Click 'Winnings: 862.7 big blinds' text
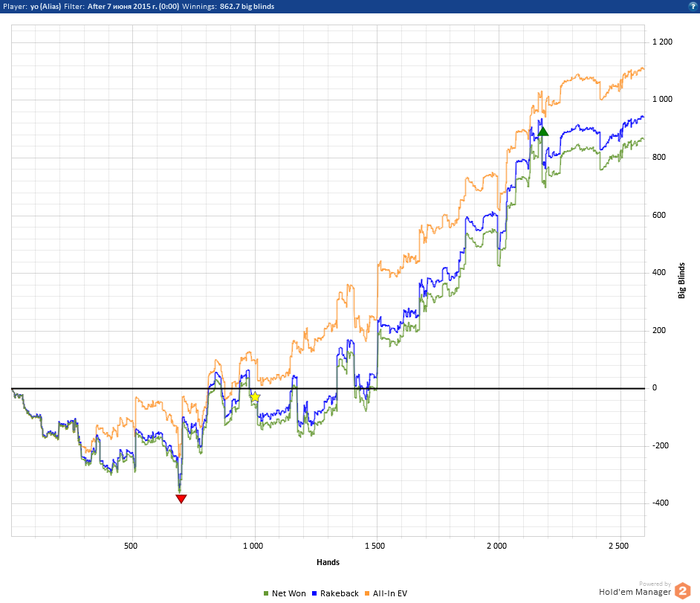 [228, 6]
